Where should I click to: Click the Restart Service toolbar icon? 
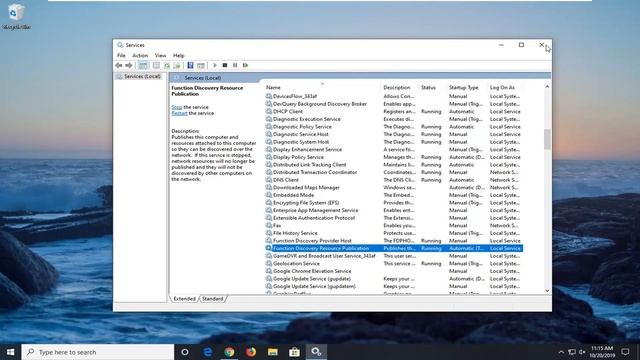pyautogui.click(x=245, y=65)
